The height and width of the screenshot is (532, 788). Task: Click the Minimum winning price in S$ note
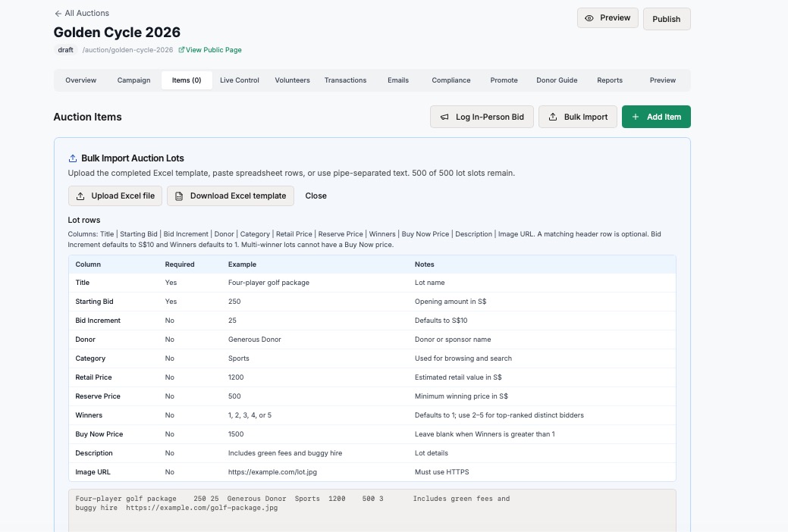tap(461, 396)
